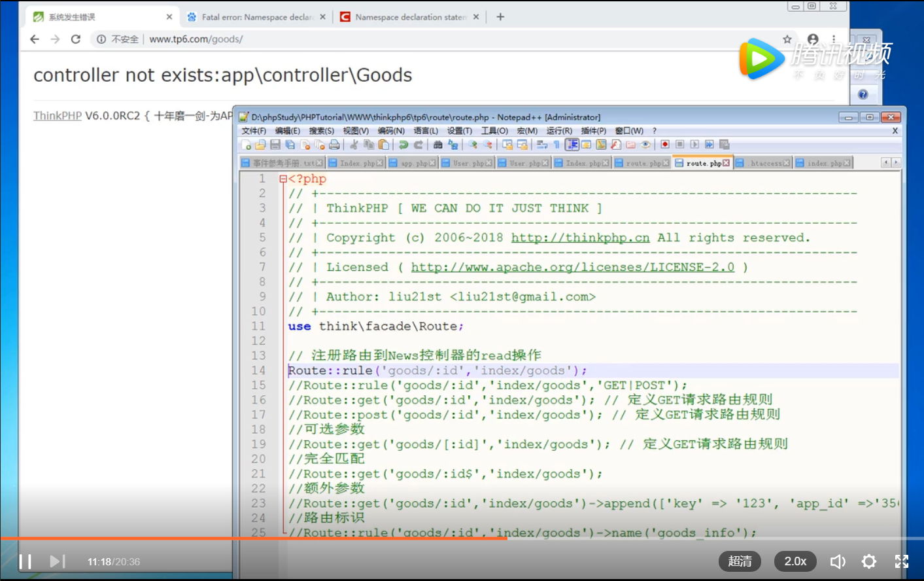This screenshot has height=581, width=924.
Task: Toggle Show All Characters pilcrow icon
Action: (556, 145)
